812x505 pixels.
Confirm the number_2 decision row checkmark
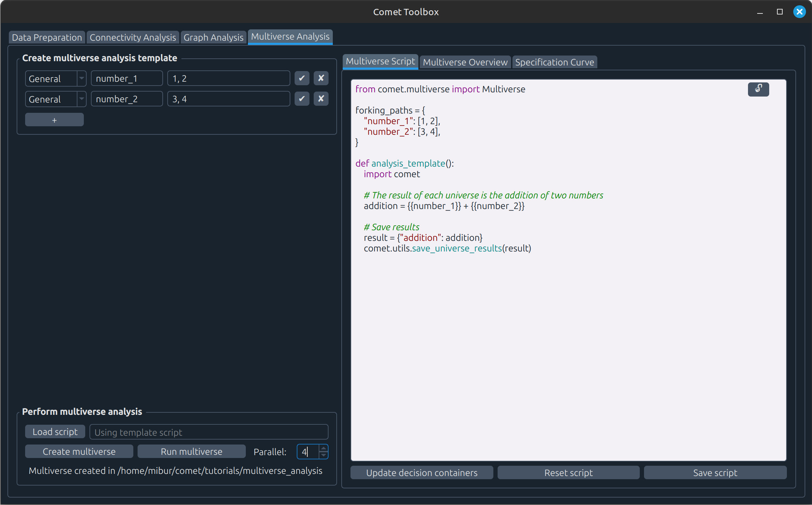point(302,99)
